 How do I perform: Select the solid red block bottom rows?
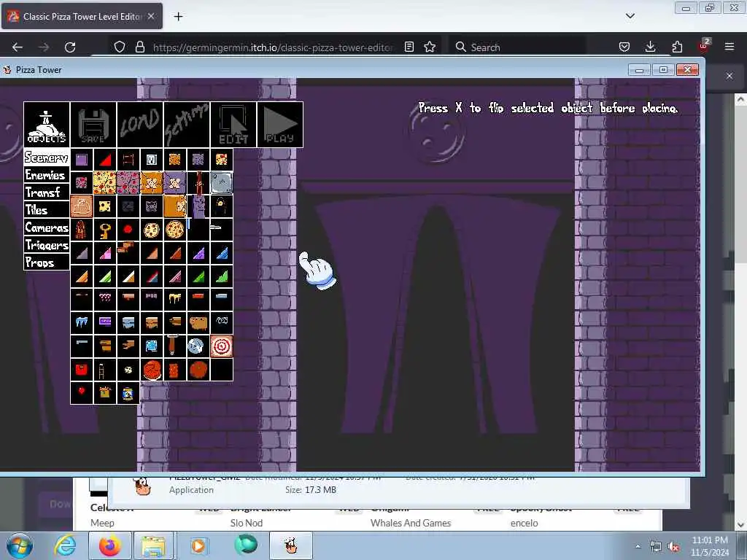pyautogui.click(x=82, y=370)
